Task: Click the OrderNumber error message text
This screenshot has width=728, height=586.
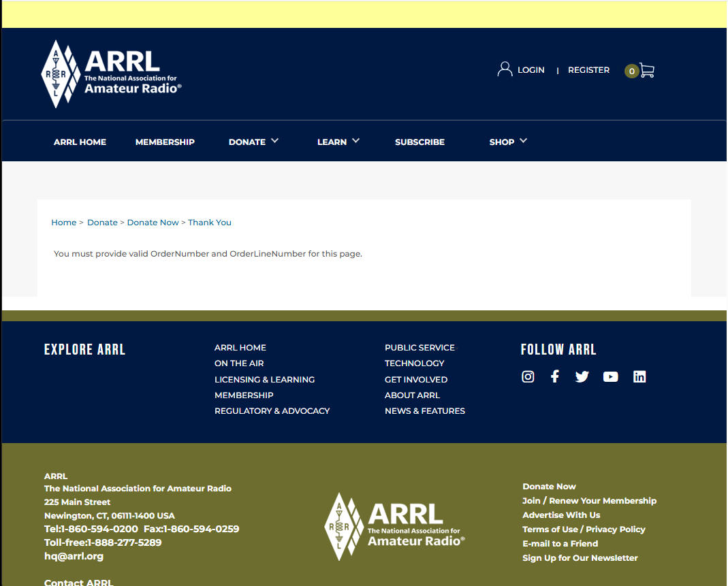Action: 208,254
